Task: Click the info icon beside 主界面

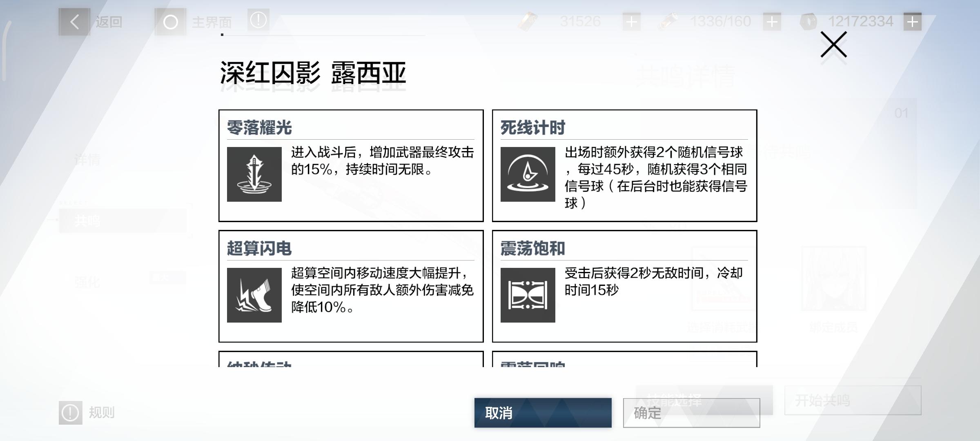Action: 258,20
